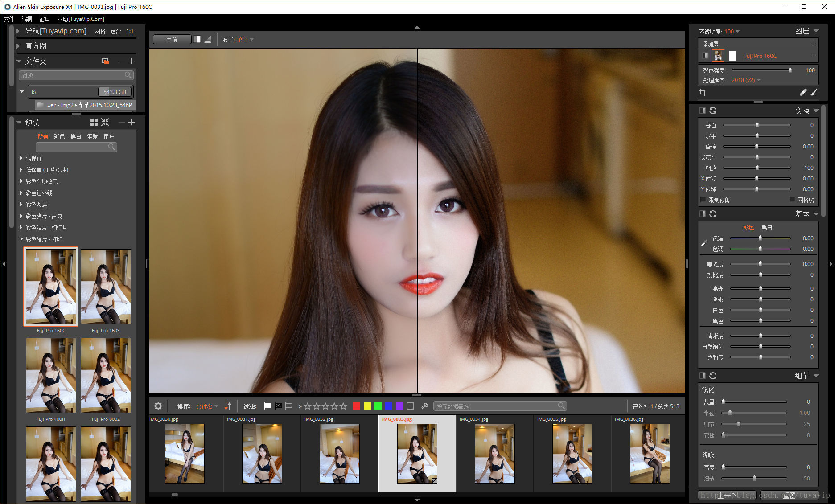The height and width of the screenshot is (504, 835).
Task: Filter by one-star rating
Action: pyautogui.click(x=308, y=406)
